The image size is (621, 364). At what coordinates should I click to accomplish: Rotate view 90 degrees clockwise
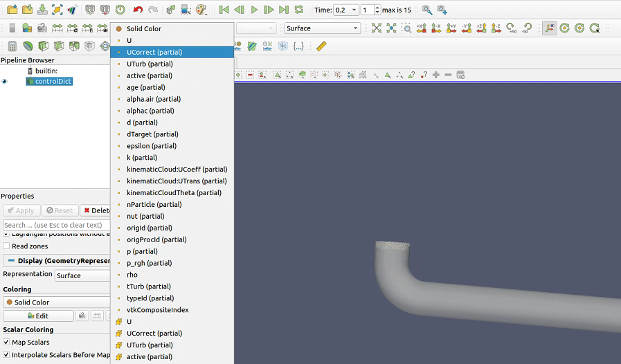tap(512, 28)
